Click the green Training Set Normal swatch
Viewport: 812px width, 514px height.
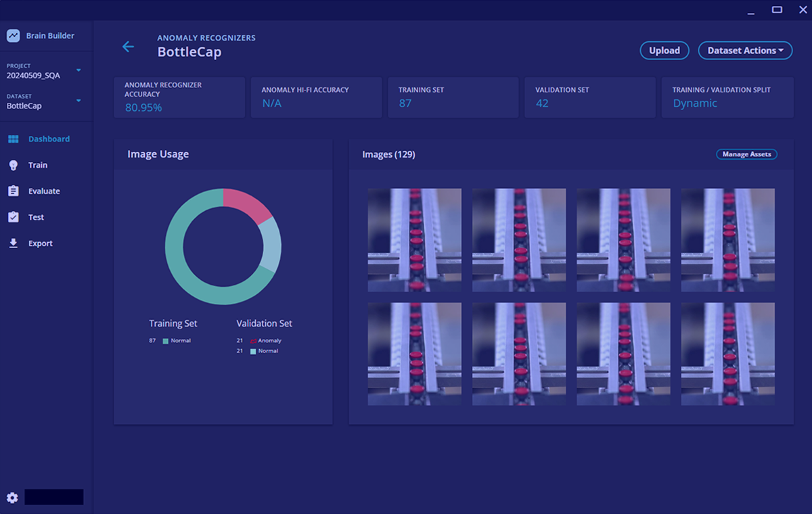click(166, 341)
